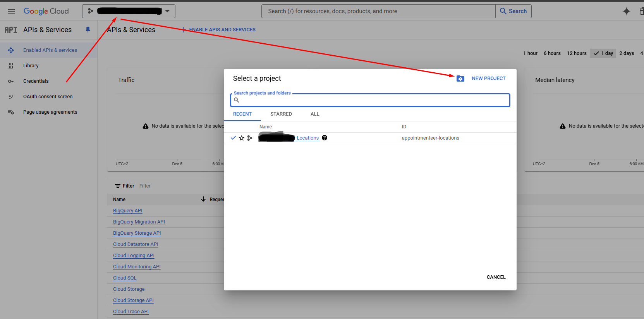Select the 1 day time range
Image resolution: width=644 pixels, height=319 pixels.
tap(603, 53)
